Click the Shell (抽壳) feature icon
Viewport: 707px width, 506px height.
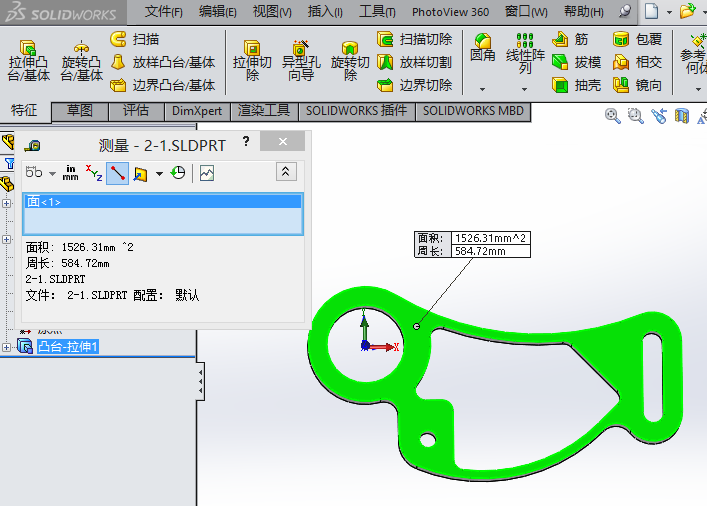click(x=576, y=85)
